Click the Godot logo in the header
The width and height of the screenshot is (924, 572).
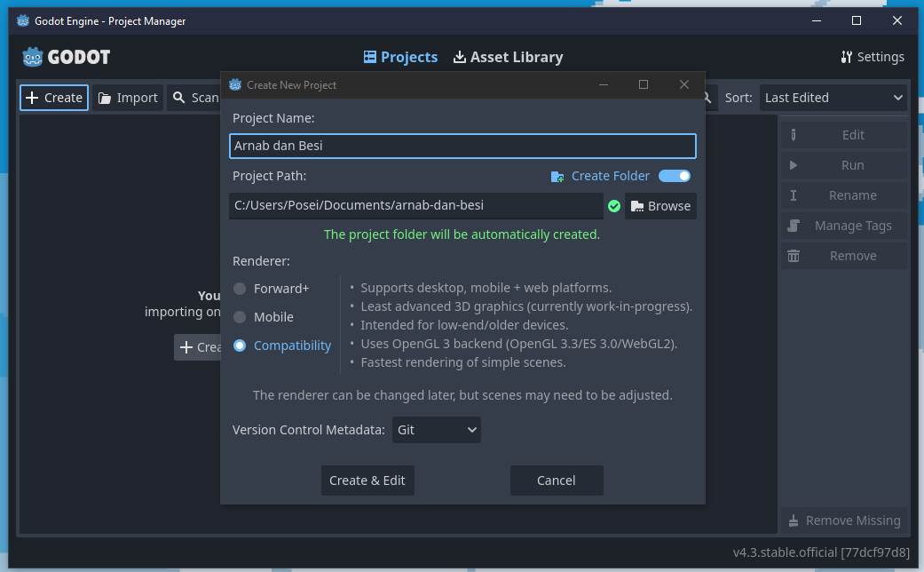click(x=66, y=57)
